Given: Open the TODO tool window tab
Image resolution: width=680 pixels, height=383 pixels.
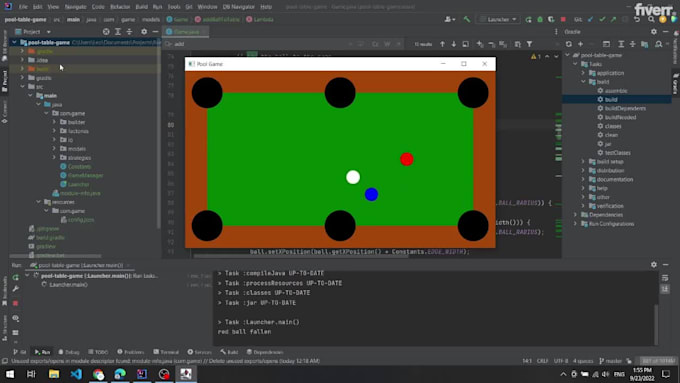Looking at the screenshot, I should (x=98, y=352).
